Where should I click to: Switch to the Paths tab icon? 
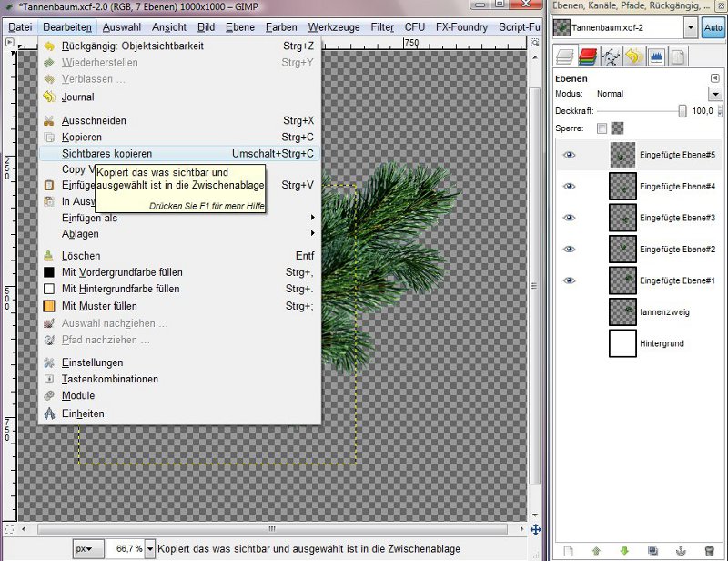611,57
